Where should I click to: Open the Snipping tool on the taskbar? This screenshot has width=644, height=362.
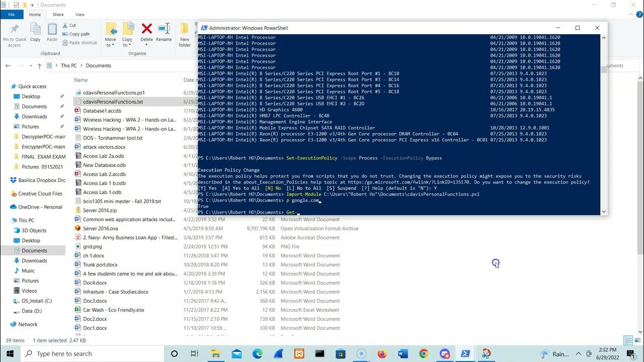coord(486,353)
